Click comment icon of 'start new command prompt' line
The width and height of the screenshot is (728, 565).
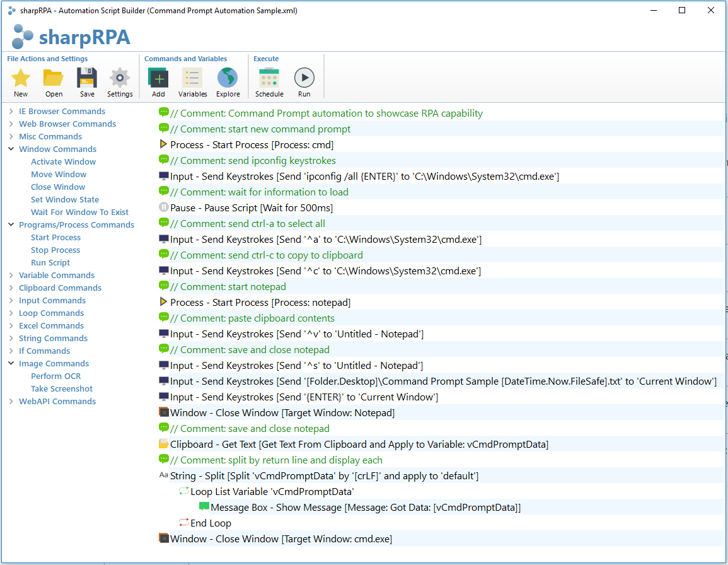click(x=163, y=128)
